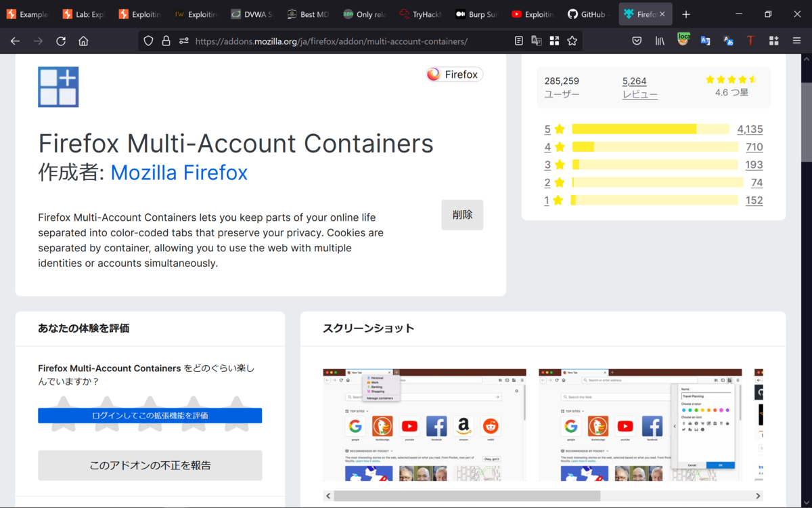
Task: Click the Firefox badge with logo
Action: tap(454, 75)
